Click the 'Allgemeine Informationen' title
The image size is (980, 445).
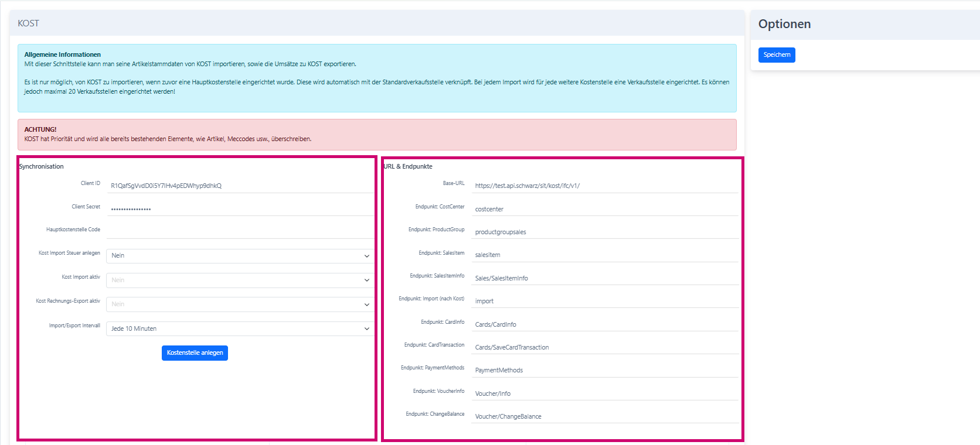62,54
